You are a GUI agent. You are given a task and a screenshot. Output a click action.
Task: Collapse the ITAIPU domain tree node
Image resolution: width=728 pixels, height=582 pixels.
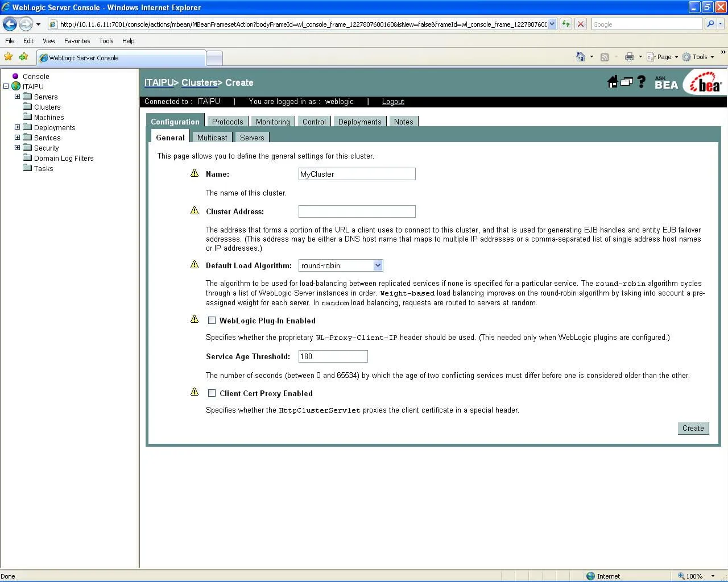click(x=6, y=86)
